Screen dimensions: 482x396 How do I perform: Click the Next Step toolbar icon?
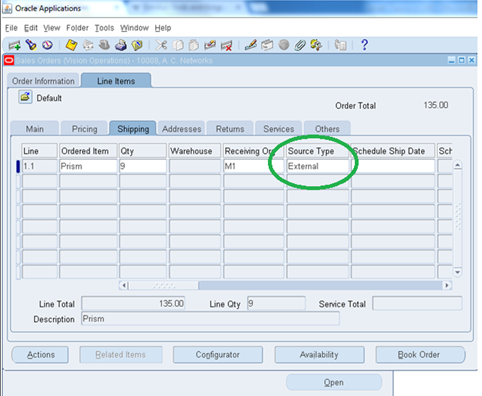[88, 45]
